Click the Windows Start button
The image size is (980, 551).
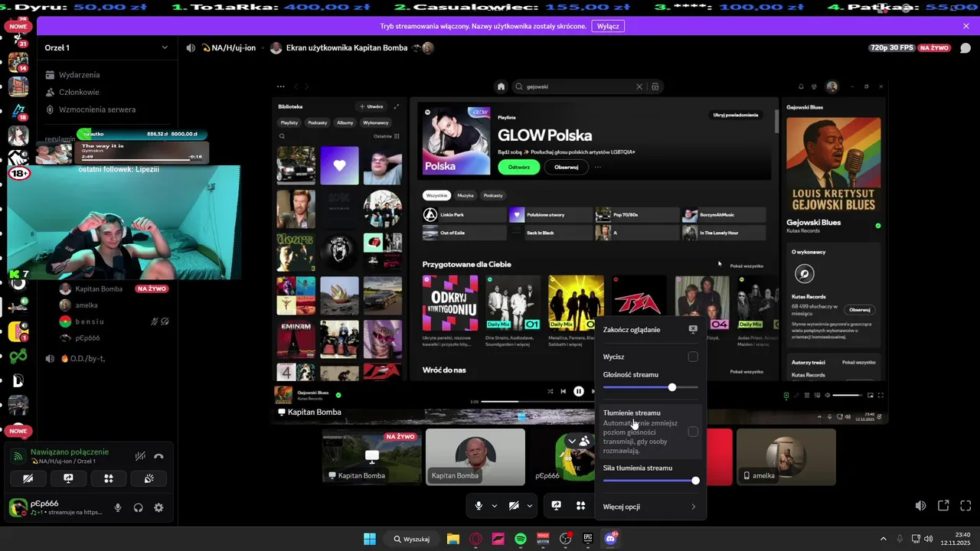coord(370,539)
